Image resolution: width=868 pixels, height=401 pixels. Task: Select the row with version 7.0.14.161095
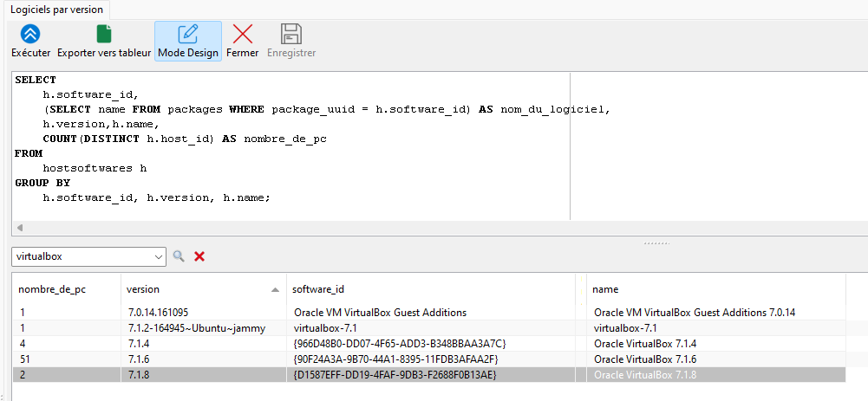429,313
